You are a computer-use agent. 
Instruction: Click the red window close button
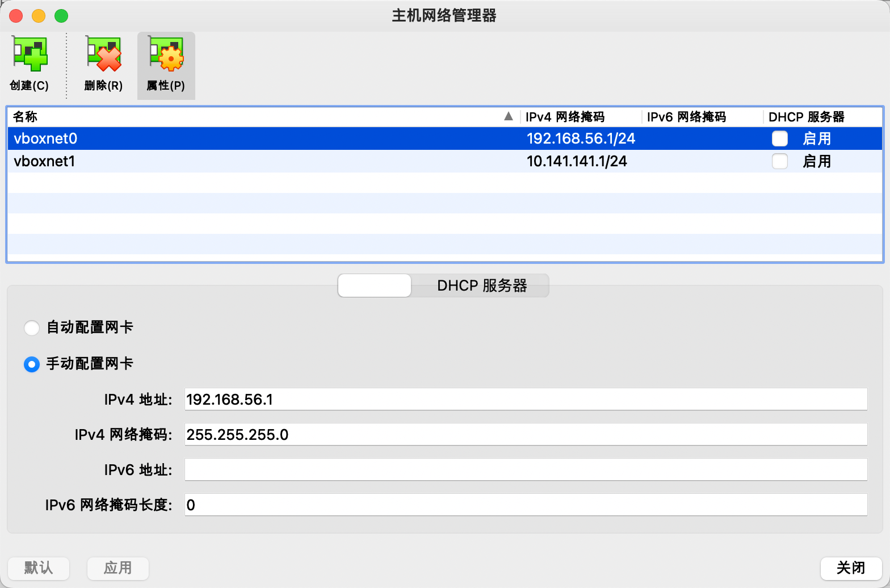[x=16, y=16]
